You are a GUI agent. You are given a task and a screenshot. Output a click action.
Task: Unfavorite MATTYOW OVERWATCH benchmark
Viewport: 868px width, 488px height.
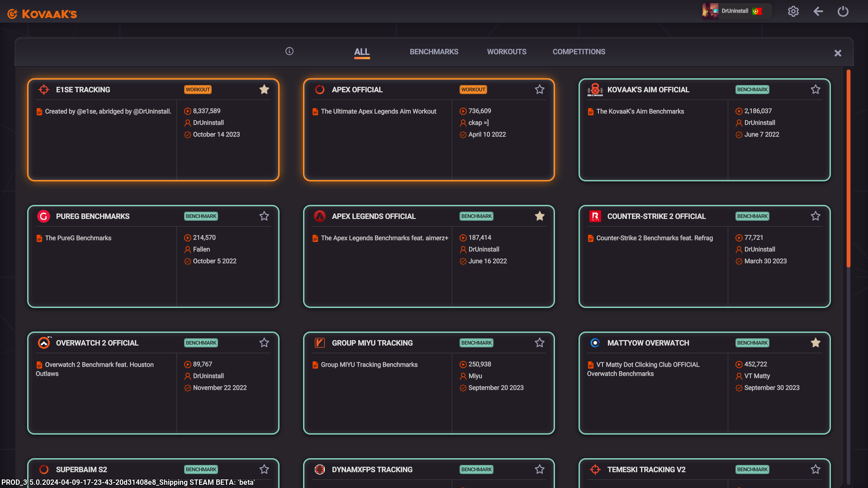(815, 343)
